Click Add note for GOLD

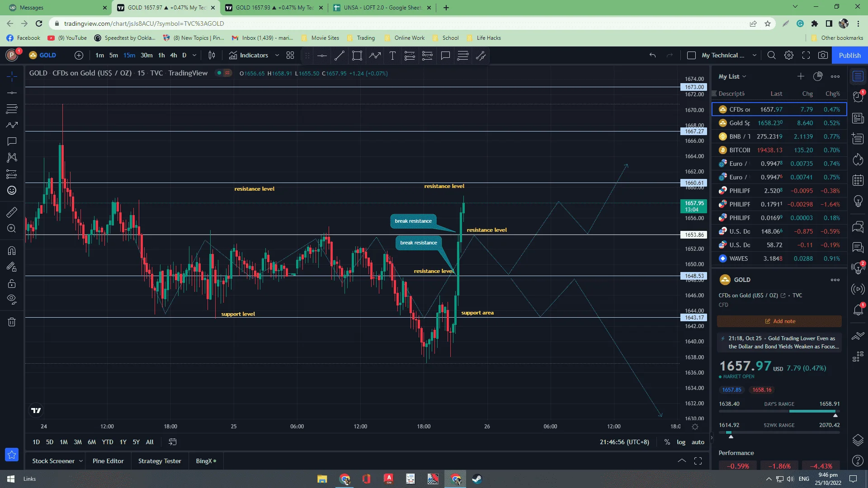tap(779, 321)
